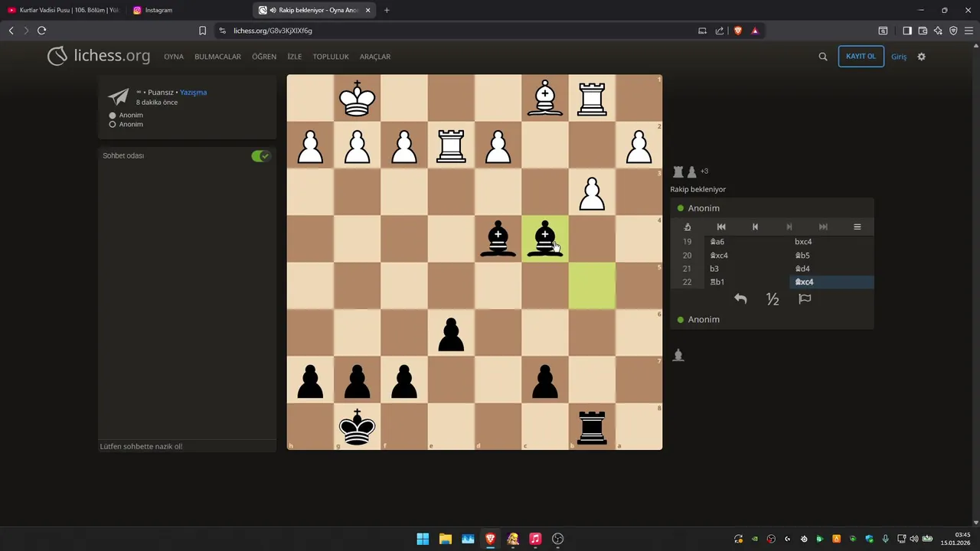Click the lichess search magnifier icon
Viewport: 980px width, 551px height.
click(x=823, y=57)
